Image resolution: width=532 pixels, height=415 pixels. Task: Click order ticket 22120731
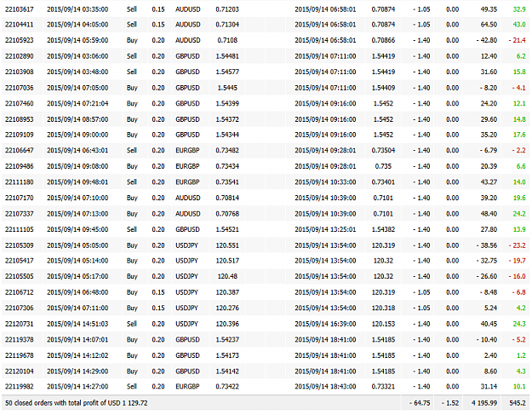point(20,324)
